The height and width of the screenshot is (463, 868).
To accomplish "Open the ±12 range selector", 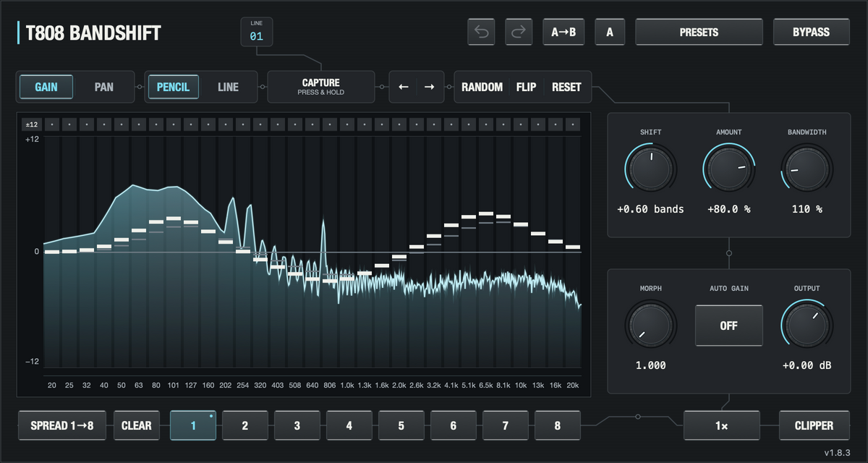I will coord(32,124).
